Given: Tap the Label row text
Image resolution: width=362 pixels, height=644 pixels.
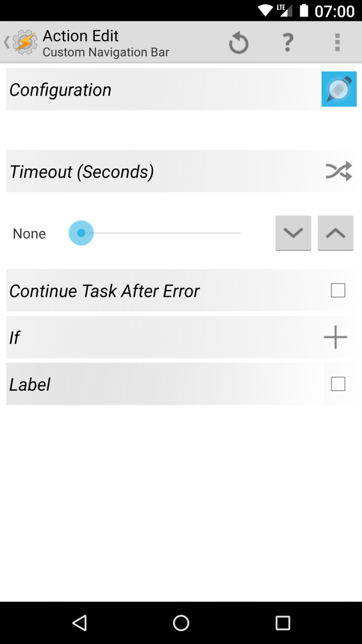Looking at the screenshot, I should tap(29, 384).
